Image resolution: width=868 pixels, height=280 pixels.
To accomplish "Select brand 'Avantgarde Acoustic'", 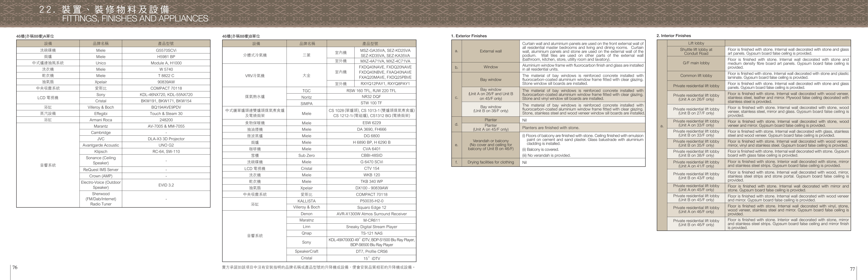I will click(101, 145).
